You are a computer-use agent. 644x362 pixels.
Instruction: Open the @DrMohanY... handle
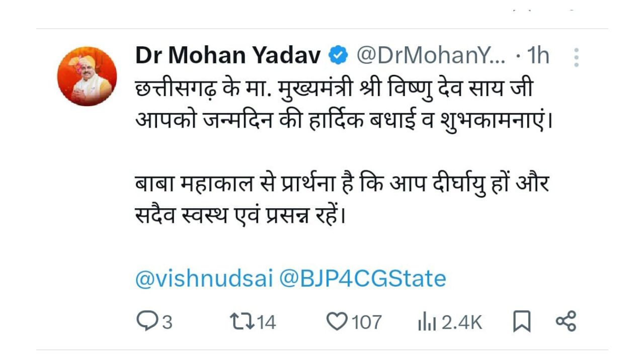(431, 56)
